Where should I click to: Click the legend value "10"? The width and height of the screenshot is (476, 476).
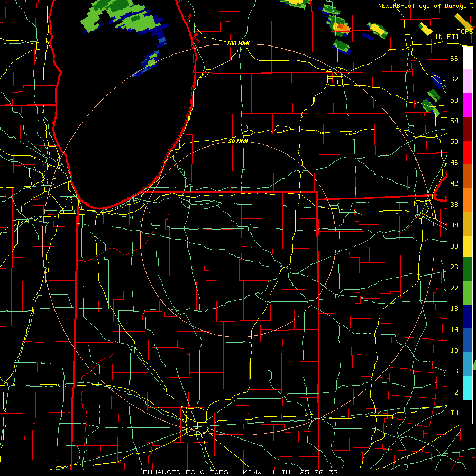[x=454, y=351]
